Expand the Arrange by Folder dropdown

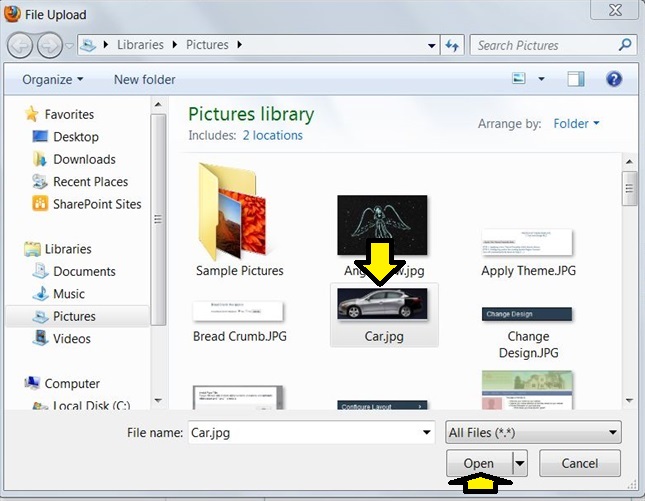(x=576, y=124)
